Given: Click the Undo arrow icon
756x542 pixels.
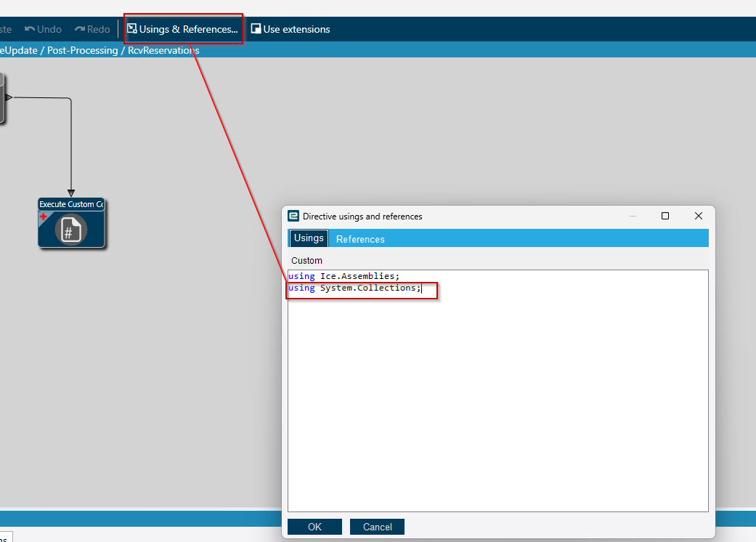Looking at the screenshot, I should point(29,29).
